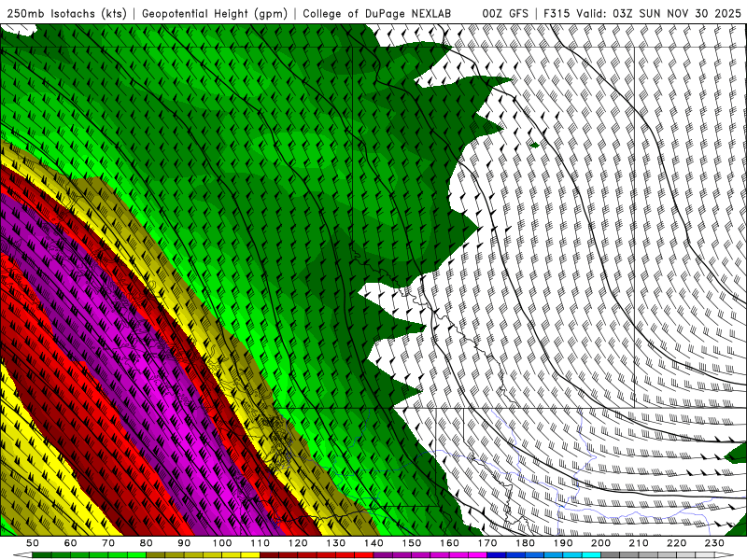Click the "140" color bar label
Screen dimensions: 747x560
373,543
